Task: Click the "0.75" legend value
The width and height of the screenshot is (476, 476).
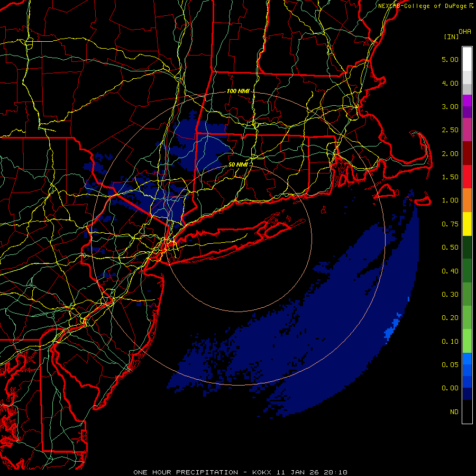Action: (450, 224)
